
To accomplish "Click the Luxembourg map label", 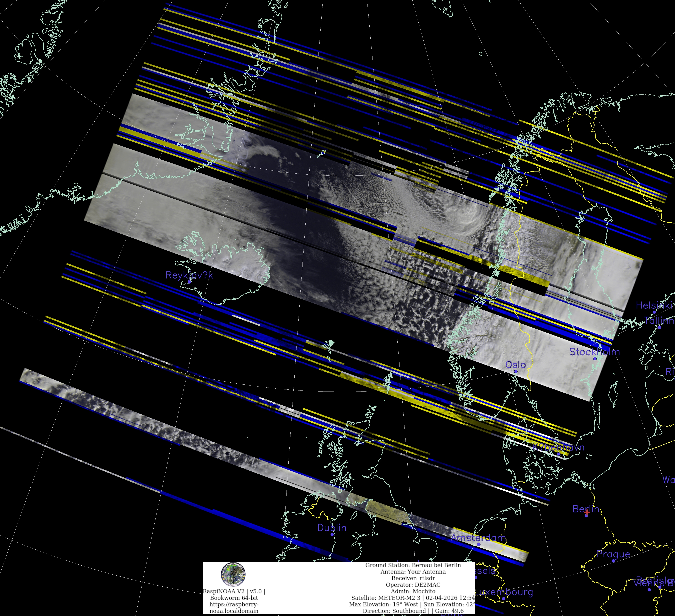I will click(504, 592).
